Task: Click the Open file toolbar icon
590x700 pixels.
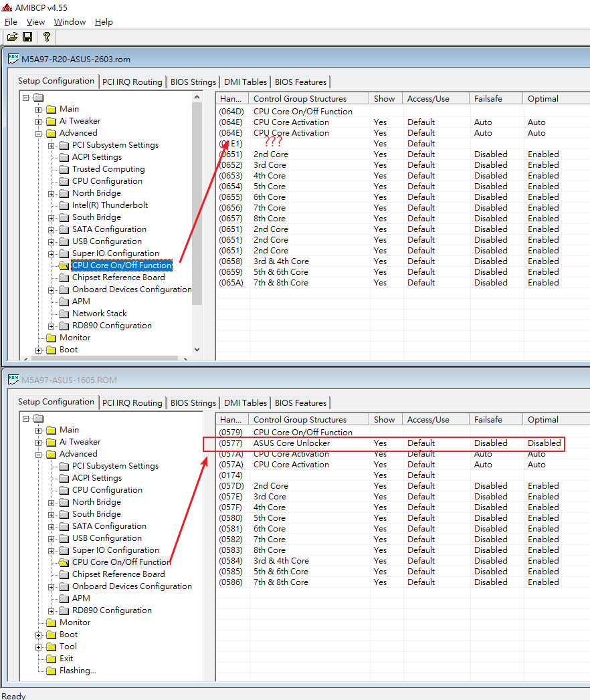Action: (12, 37)
